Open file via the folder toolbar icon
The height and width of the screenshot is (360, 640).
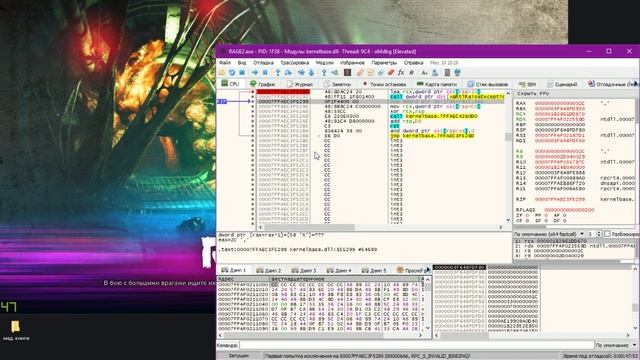click(222, 73)
